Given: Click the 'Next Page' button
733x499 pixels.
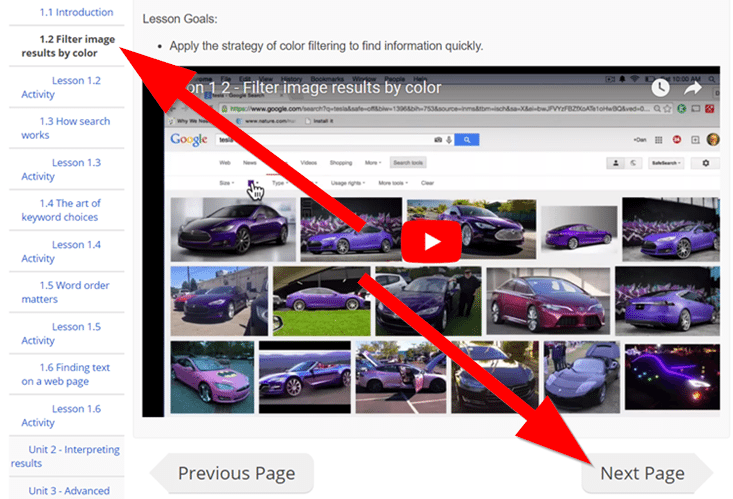Looking at the screenshot, I should (647, 473).
